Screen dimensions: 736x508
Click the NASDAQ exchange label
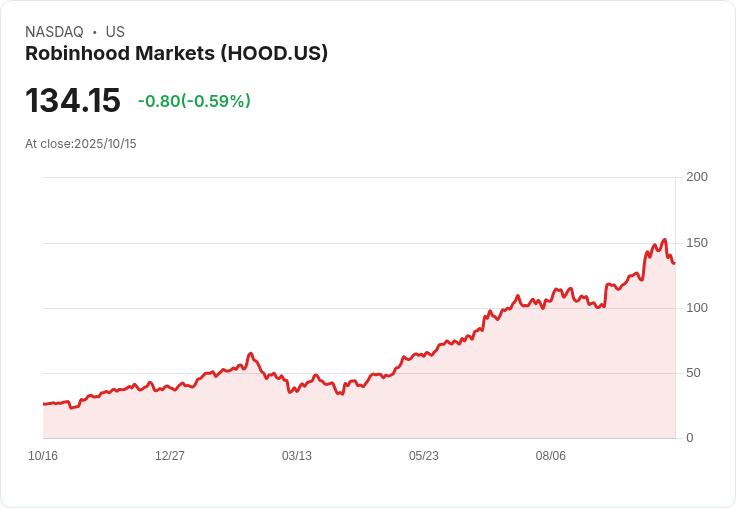pyautogui.click(x=54, y=32)
